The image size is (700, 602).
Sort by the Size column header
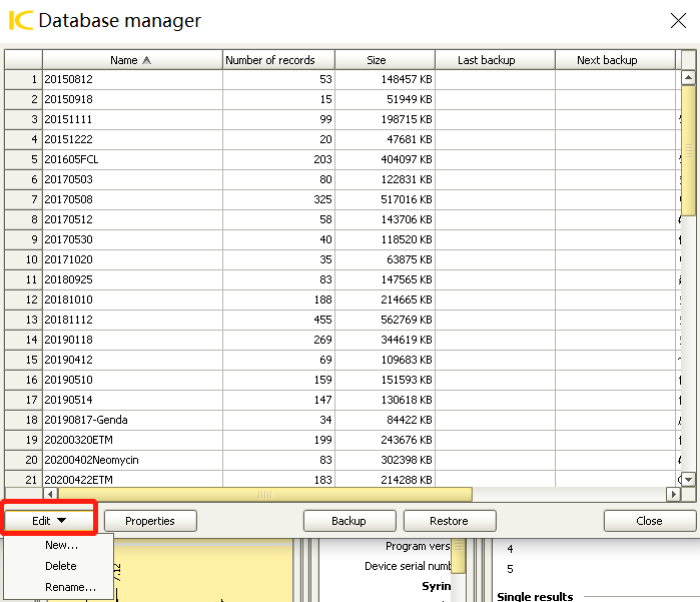tap(385, 60)
